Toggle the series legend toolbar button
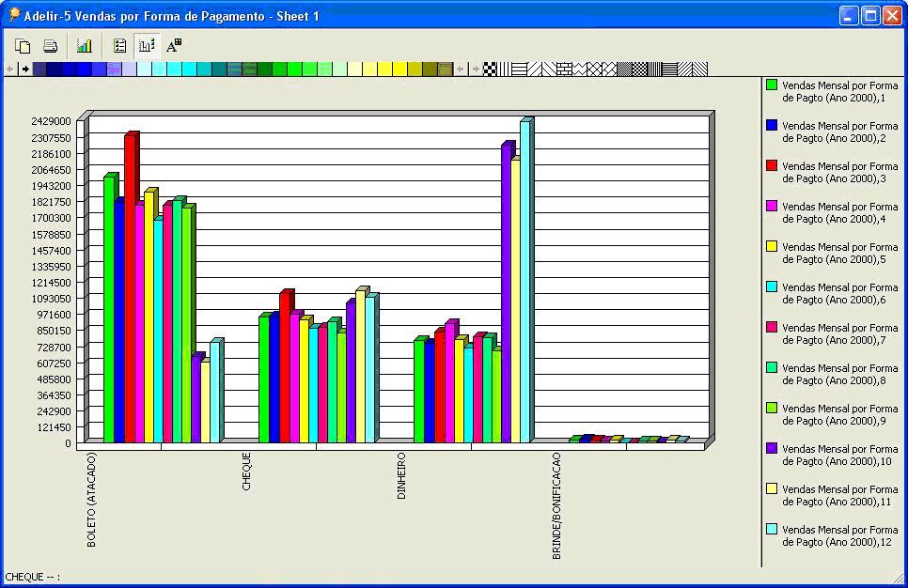The height and width of the screenshot is (588, 908). pos(146,45)
